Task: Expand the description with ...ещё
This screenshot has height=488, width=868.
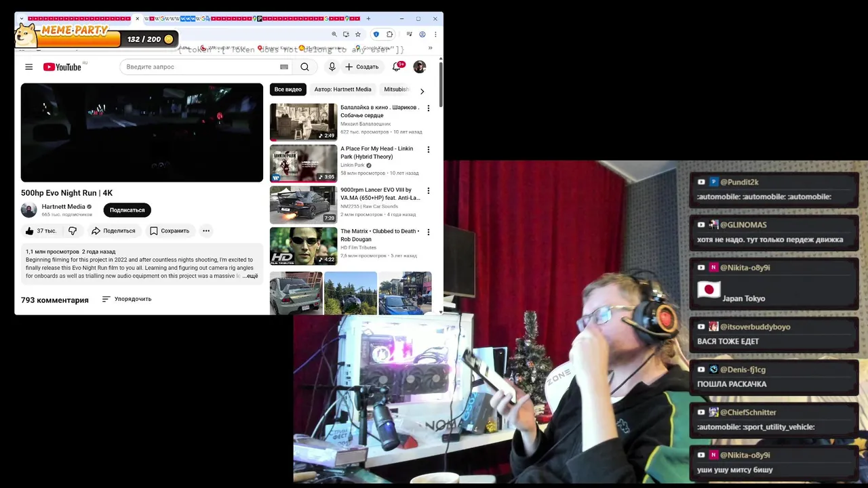Action: 250,277
